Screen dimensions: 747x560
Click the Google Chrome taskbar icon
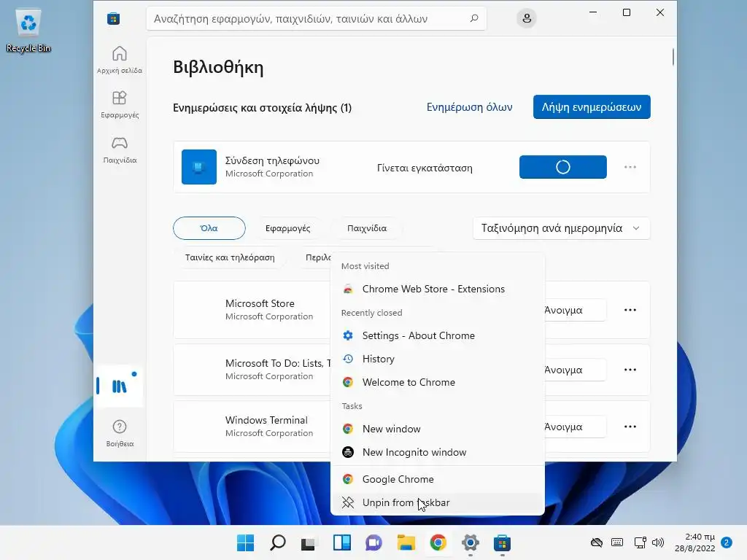click(x=438, y=542)
